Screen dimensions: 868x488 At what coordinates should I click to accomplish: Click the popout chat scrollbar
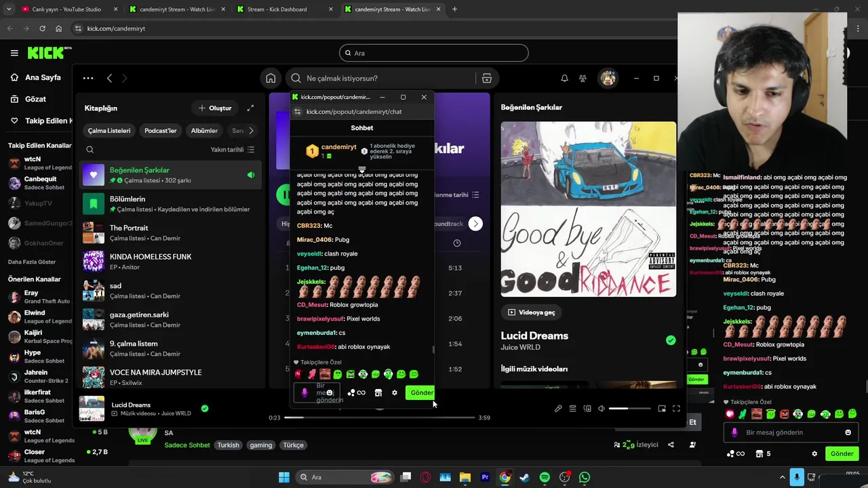click(433, 350)
